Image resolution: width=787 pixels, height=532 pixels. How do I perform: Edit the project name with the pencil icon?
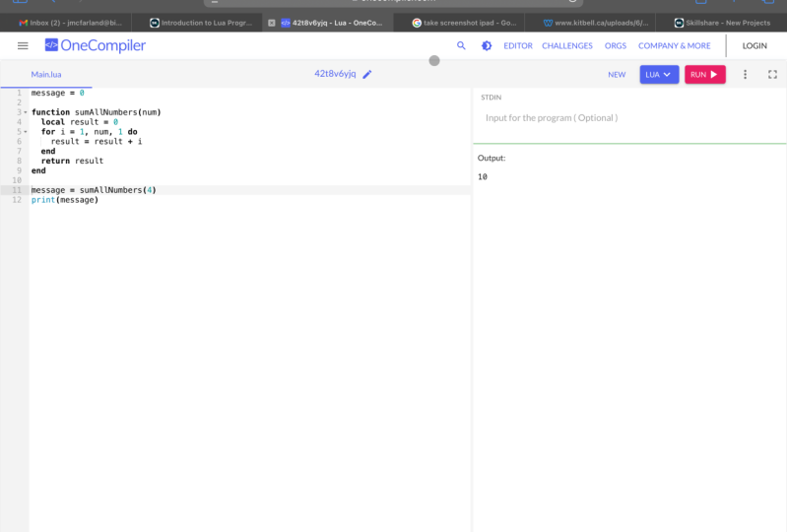click(x=367, y=74)
